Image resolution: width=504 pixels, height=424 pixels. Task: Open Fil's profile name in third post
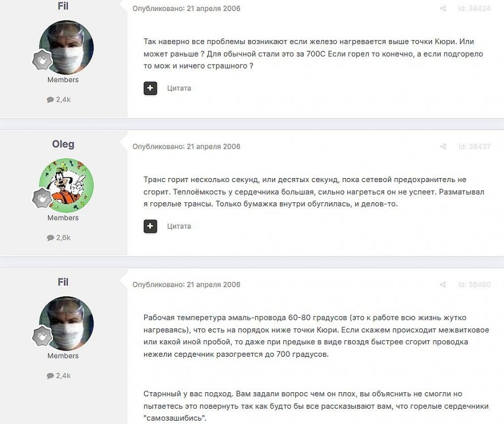63,282
